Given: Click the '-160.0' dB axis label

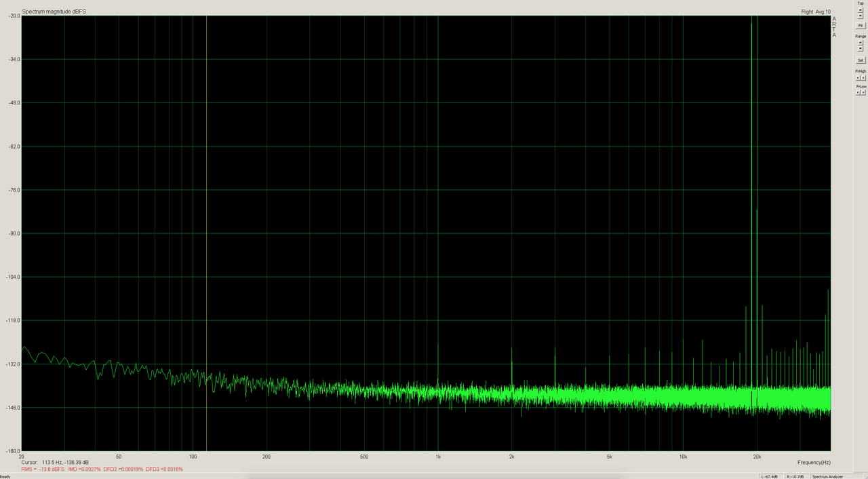Looking at the screenshot, I should 13,451.
